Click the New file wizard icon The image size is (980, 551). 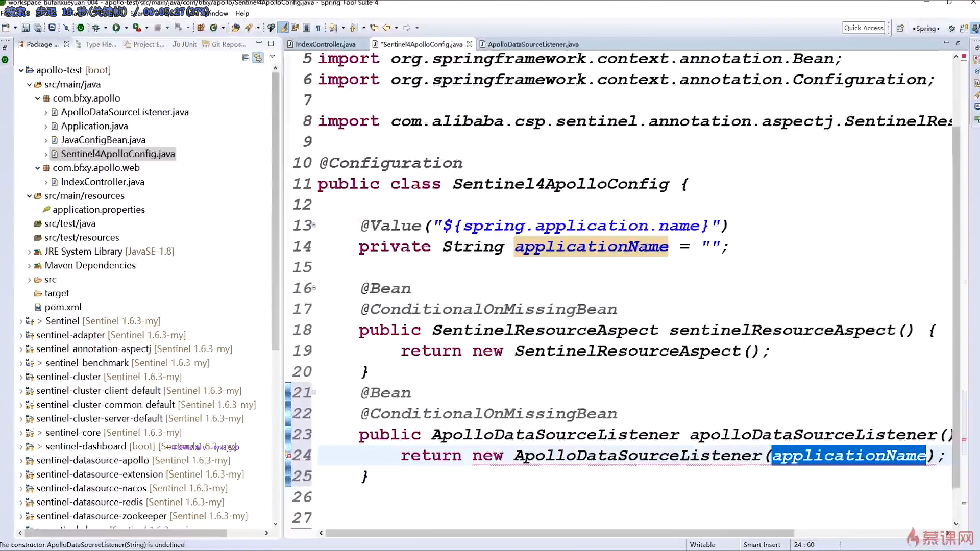tap(6, 28)
